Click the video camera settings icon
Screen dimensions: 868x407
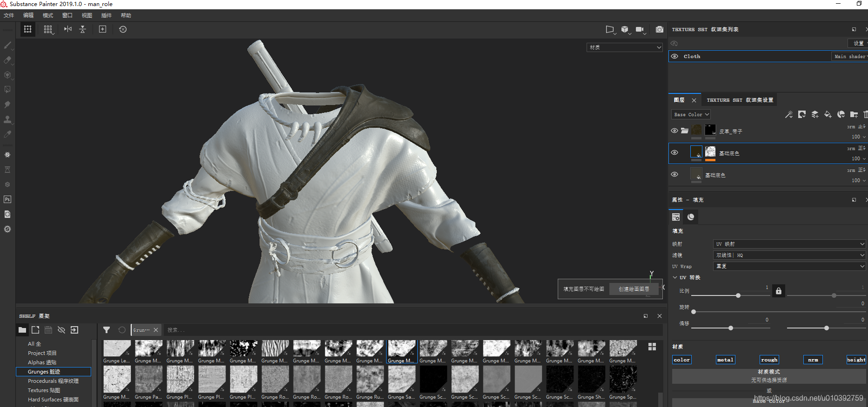[x=640, y=30]
